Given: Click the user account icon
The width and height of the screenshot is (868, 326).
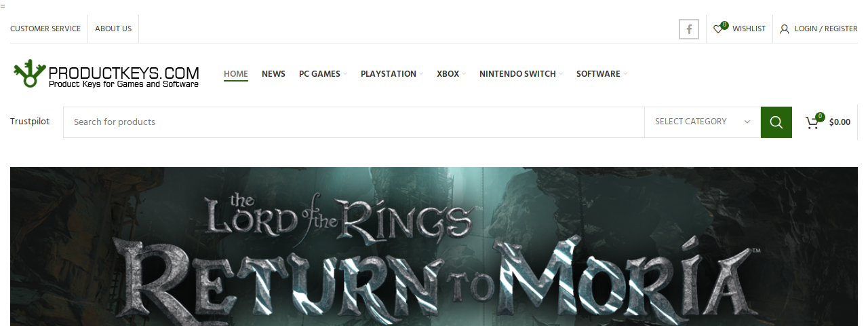Looking at the screenshot, I should coord(785,29).
